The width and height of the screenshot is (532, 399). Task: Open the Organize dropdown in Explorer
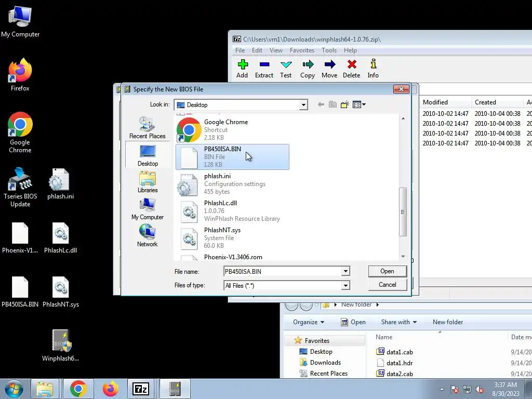pos(309,322)
